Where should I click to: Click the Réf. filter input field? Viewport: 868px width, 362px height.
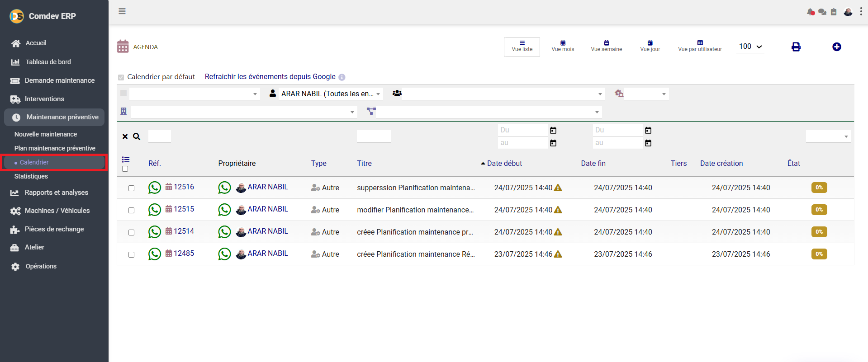coord(160,136)
